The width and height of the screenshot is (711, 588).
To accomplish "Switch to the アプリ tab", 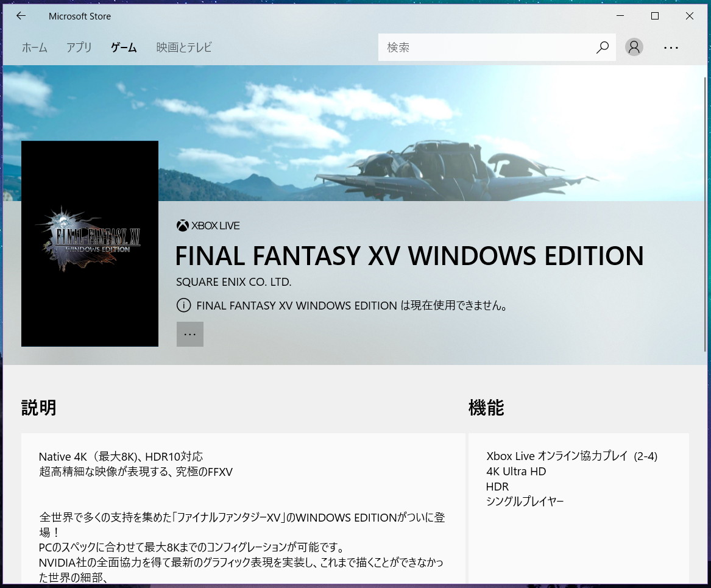I will (79, 48).
